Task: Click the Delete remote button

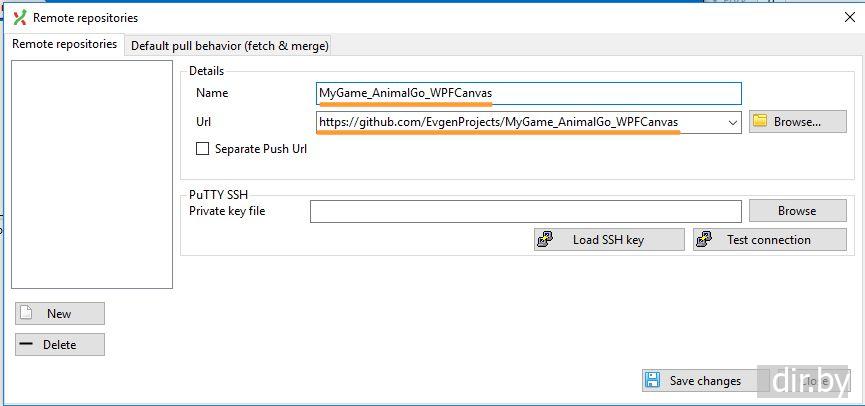Action: [60, 345]
